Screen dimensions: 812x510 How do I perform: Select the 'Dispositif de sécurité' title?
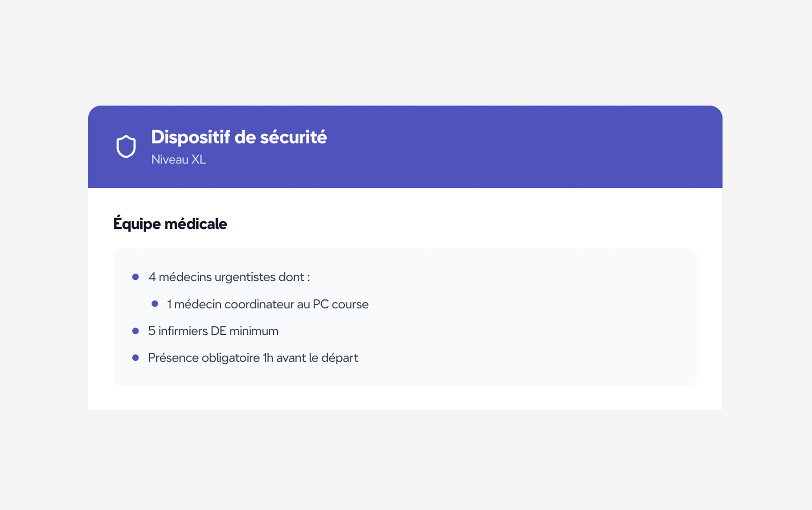coord(239,137)
